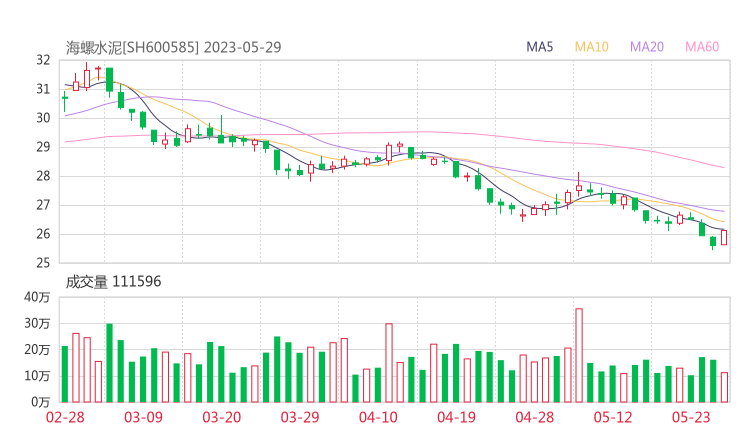
Task: Click the price axis value 25
Action: [43, 263]
